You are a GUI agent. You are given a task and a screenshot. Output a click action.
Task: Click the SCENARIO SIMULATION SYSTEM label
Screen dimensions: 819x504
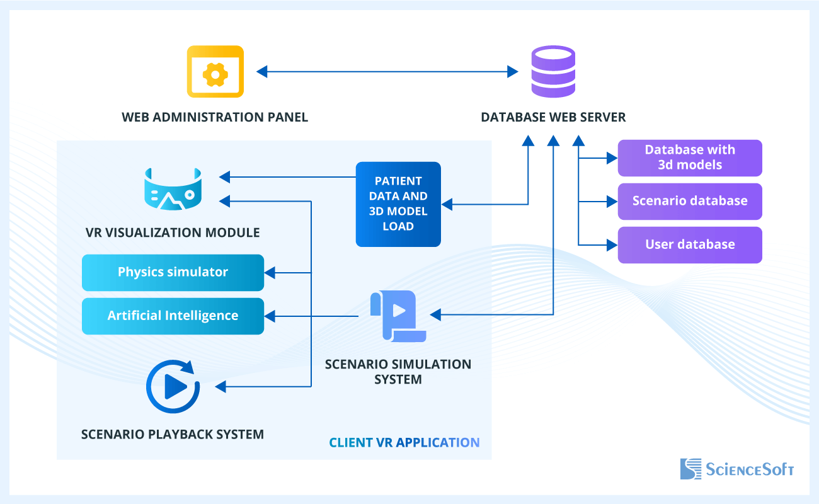398,372
